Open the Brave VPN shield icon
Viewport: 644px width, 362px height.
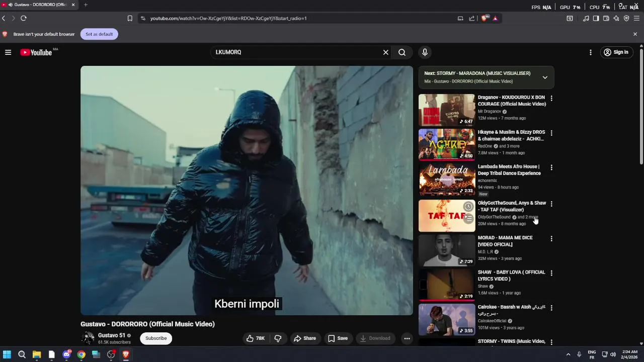coord(626,18)
